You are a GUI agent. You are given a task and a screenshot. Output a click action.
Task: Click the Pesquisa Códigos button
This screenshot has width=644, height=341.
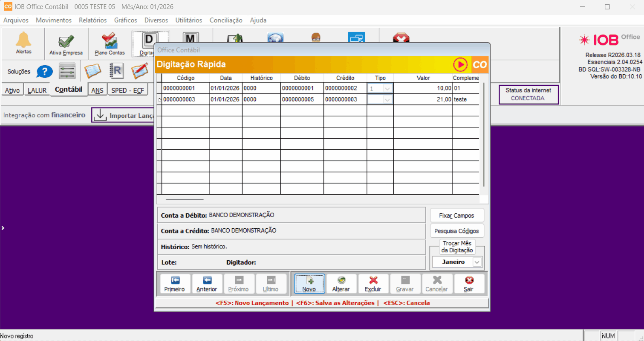coord(456,231)
